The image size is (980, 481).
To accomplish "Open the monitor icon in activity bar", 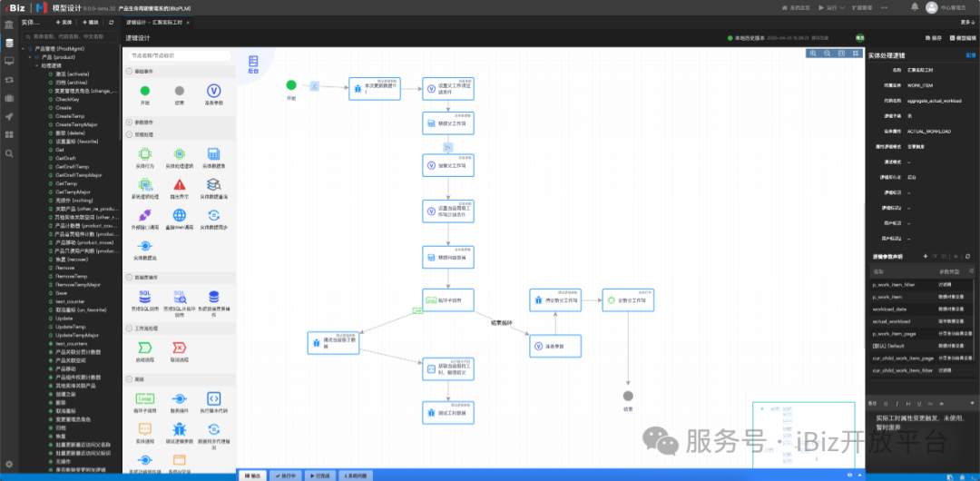I will pos(9,62).
